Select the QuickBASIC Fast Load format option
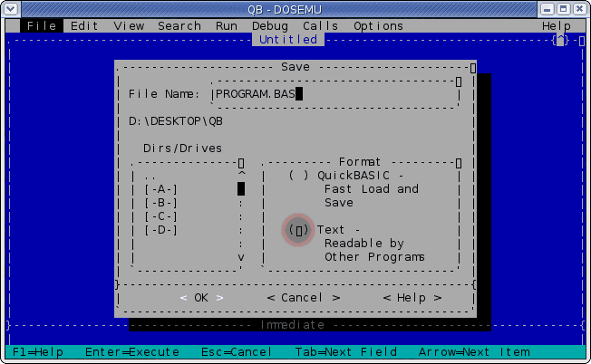This screenshot has width=591, height=364. coord(299,176)
